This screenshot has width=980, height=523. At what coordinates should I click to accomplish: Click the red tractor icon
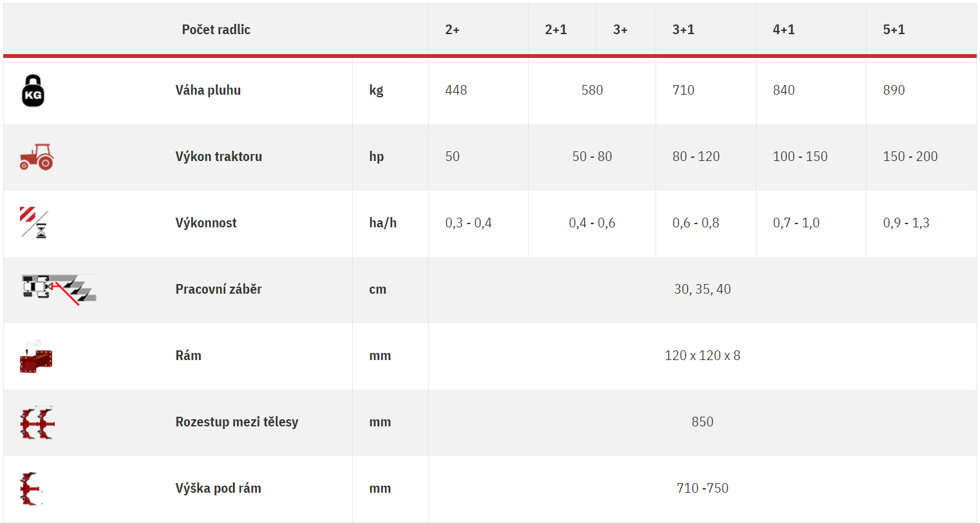click(x=37, y=157)
